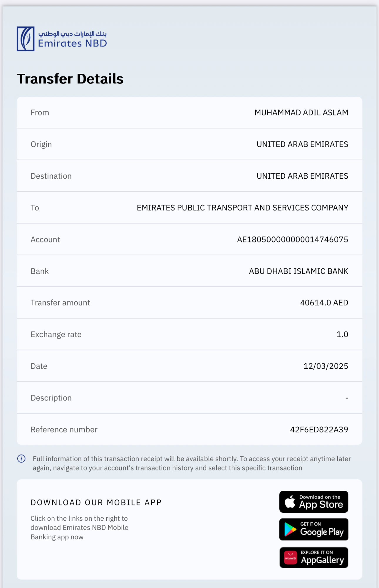The image size is (379, 588).
Task: Click recipient EMIRATES PUBLIC TRANSPORT AND SERVICES COMPANY
Action: (x=242, y=208)
